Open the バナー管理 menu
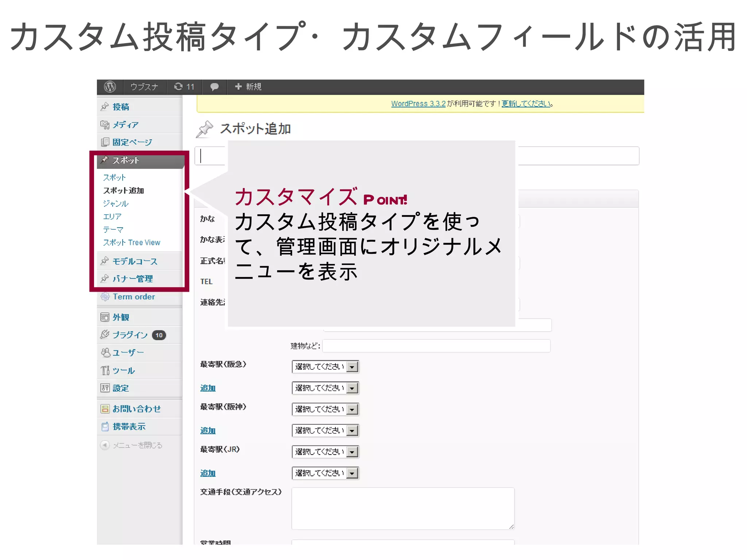Image resolution: width=747 pixels, height=560 pixels. 132,279
